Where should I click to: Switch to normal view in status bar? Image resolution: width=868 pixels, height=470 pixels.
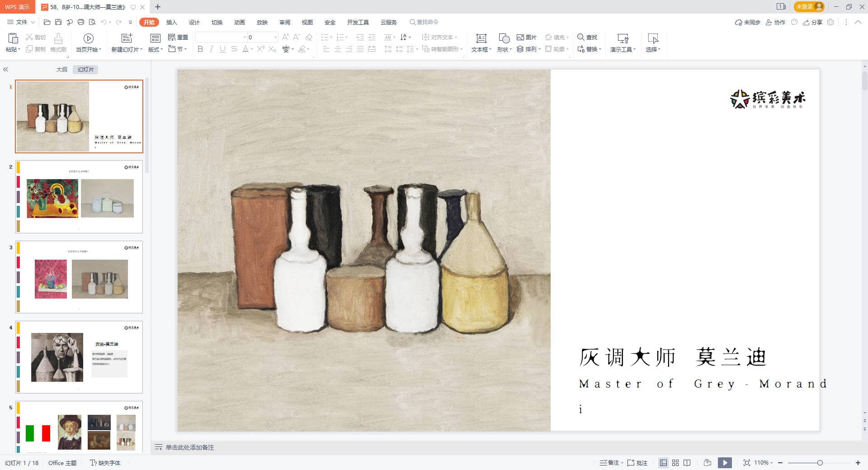663,463
